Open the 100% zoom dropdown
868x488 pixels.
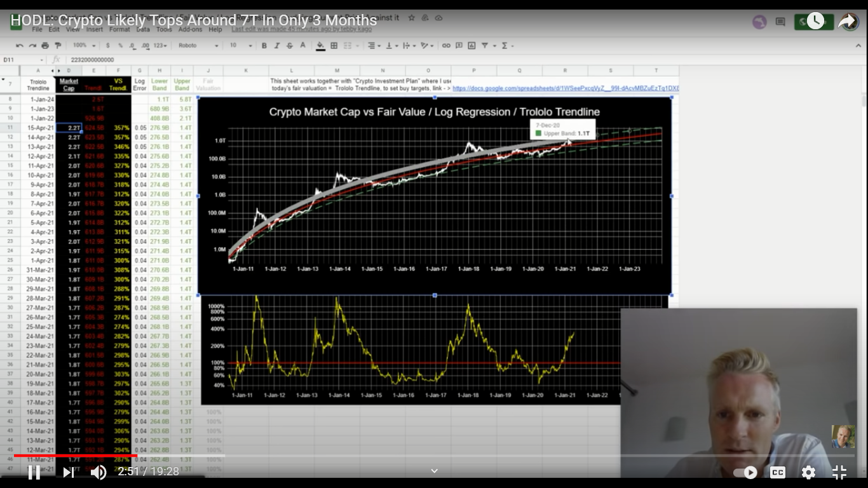tap(84, 46)
